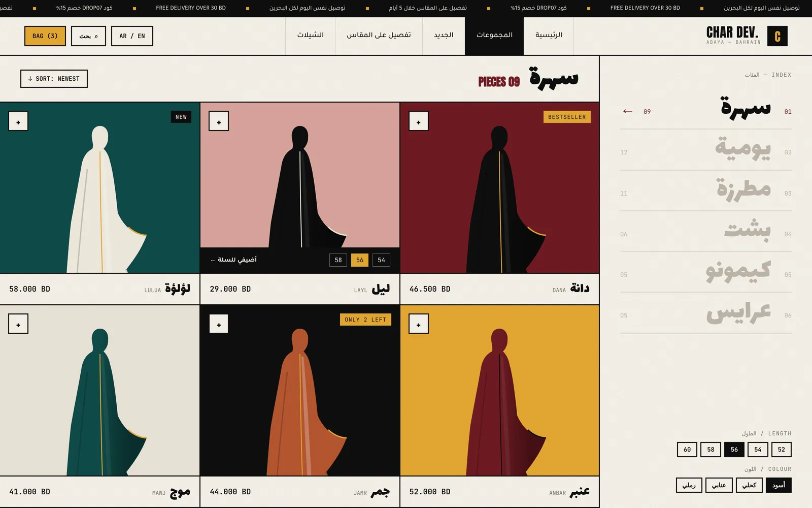
Task: Filter by length 60
Action: [687, 450]
